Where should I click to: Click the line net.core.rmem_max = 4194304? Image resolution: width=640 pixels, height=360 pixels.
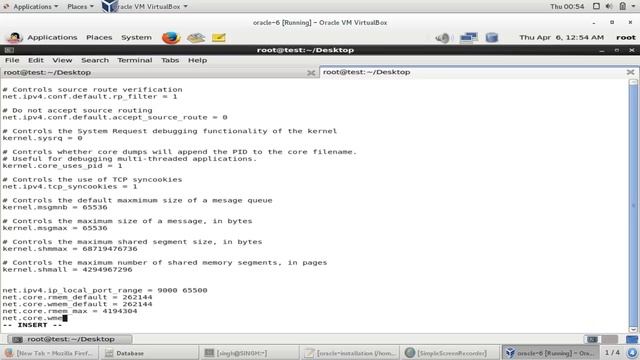70,311
